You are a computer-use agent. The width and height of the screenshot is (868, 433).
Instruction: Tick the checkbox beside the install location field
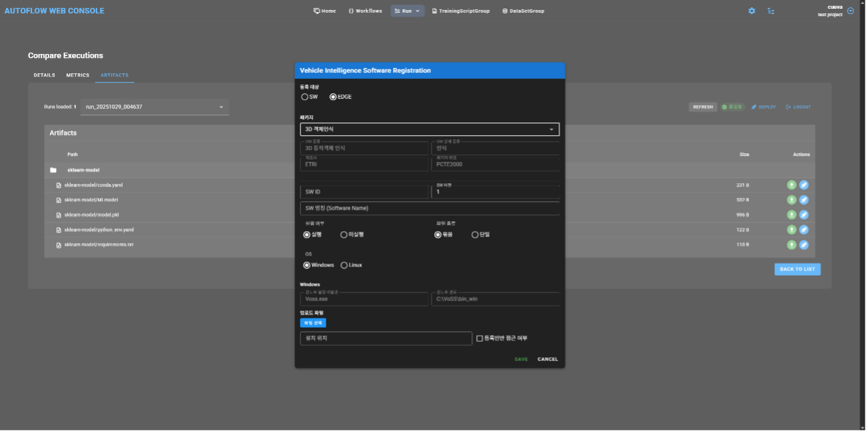click(479, 338)
